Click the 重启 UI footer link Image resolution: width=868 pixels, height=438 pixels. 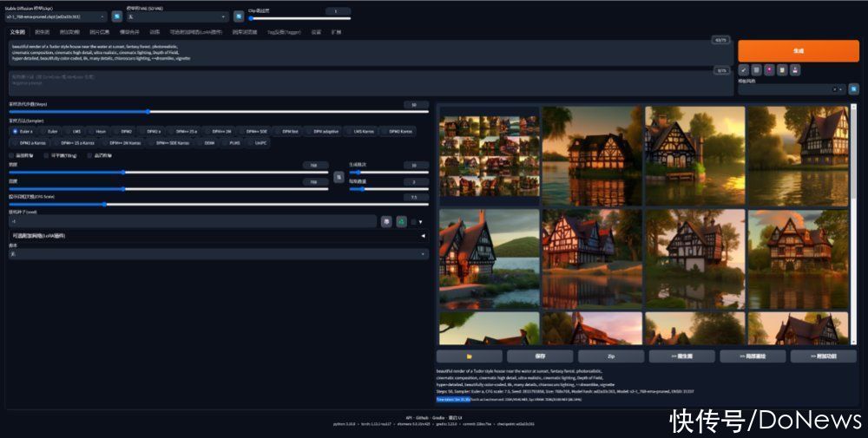455,417
